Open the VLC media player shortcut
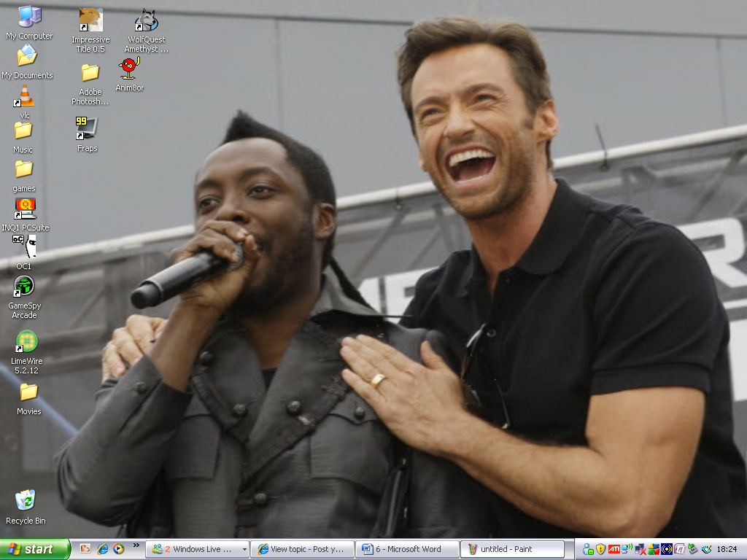The image size is (747, 560). pos(25,97)
